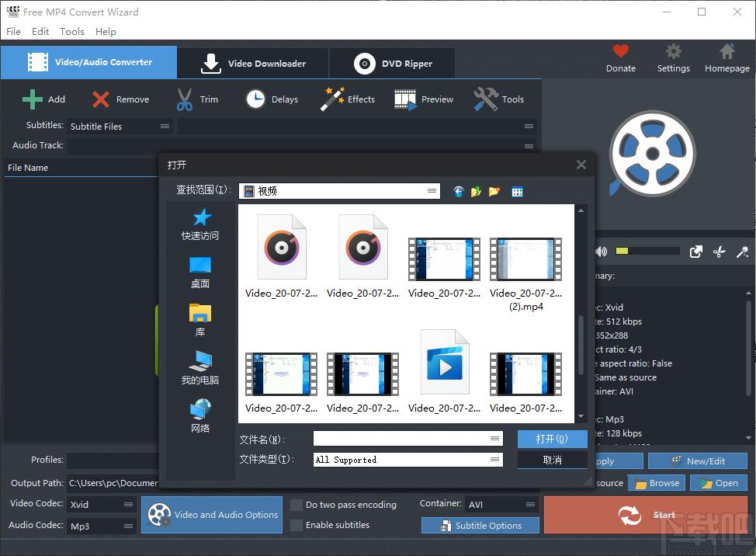Open Settings gear icon
Viewport: 756px width, 556px height.
click(673, 51)
